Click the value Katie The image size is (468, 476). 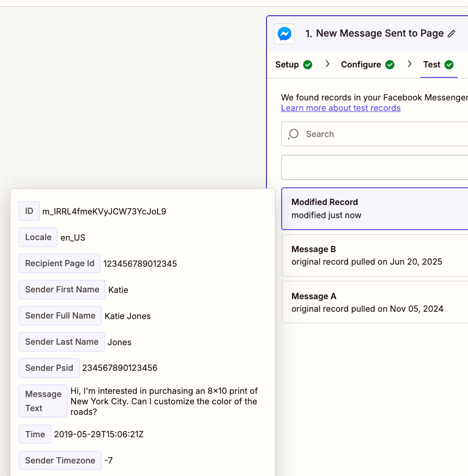coord(118,290)
